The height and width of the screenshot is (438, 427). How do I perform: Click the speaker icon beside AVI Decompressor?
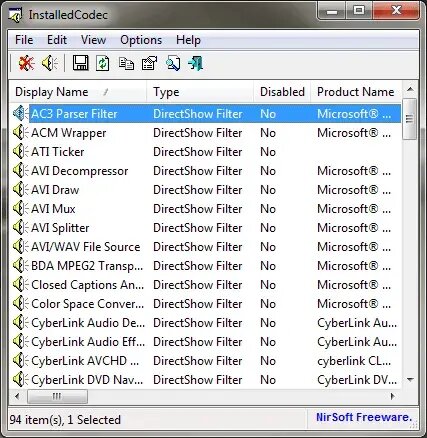21,171
